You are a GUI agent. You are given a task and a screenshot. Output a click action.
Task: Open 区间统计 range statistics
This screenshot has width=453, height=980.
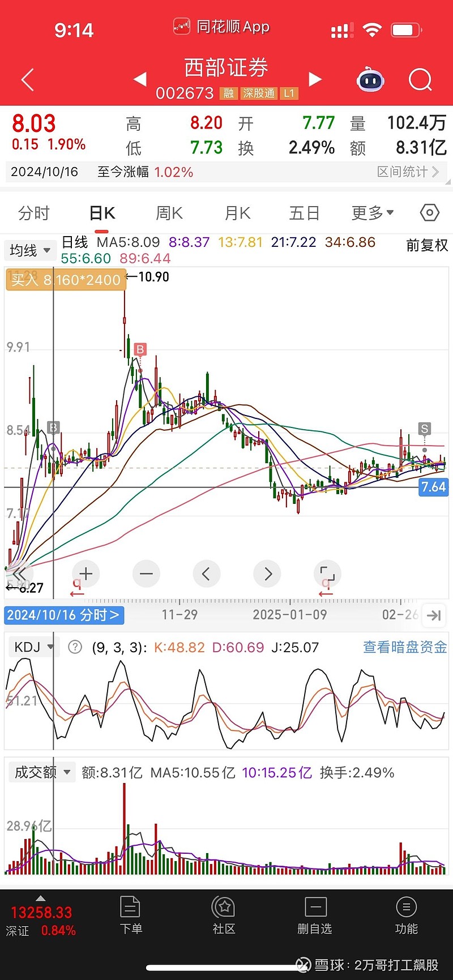(x=408, y=172)
